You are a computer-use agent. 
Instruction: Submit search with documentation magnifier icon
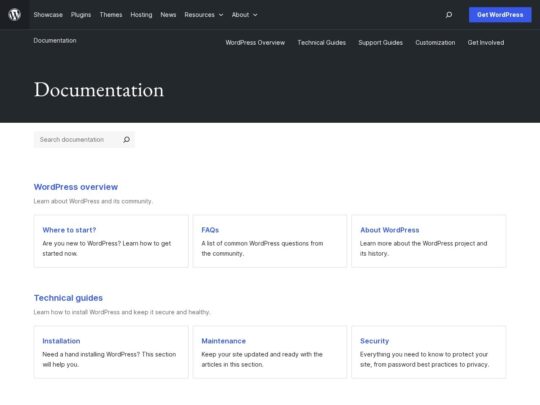pyautogui.click(x=126, y=139)
